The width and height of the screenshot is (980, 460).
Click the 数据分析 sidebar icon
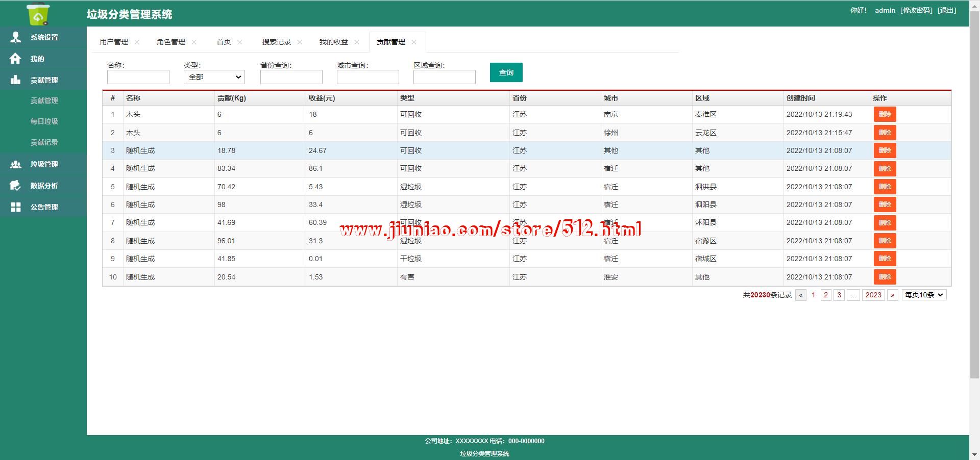click(x=16, y=186)
